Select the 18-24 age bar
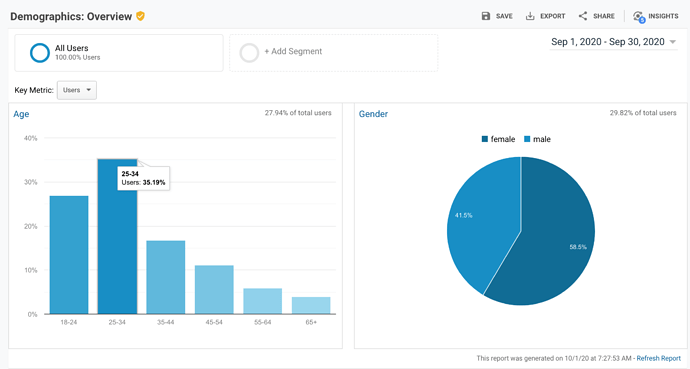 coord(69,255)
